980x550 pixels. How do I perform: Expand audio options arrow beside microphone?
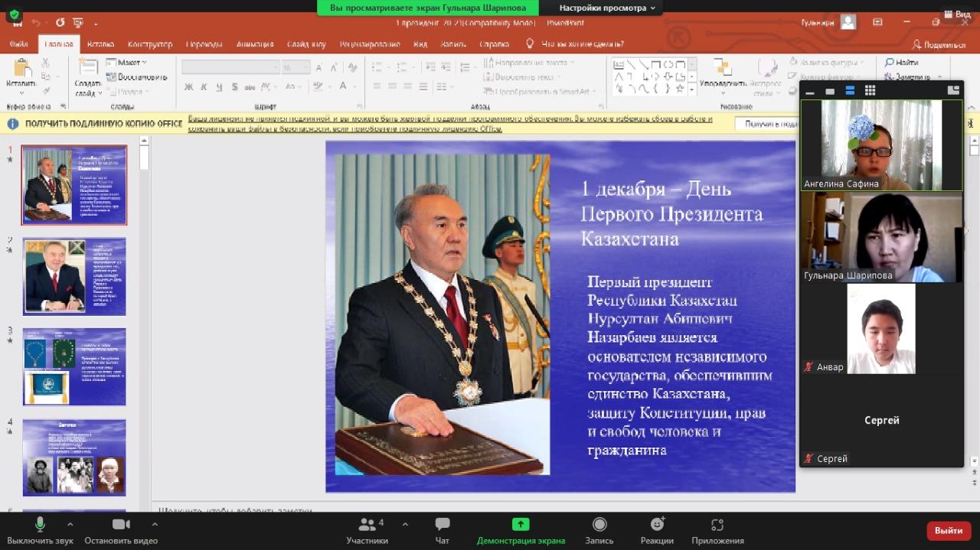click(x=70, y=525)
